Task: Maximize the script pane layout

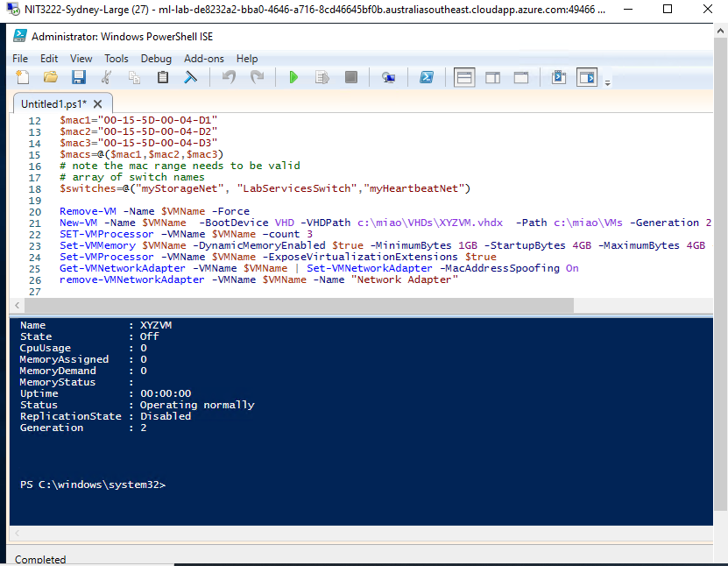Action: pyautogui.click(x=521, y=77)
